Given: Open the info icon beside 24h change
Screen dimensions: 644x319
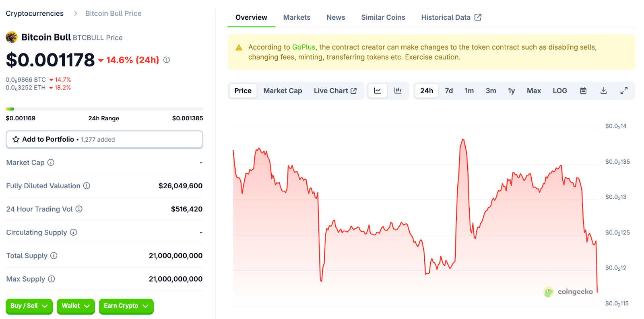Looking at the screenshot, I should pyautogui.click(x=167, y=60).
